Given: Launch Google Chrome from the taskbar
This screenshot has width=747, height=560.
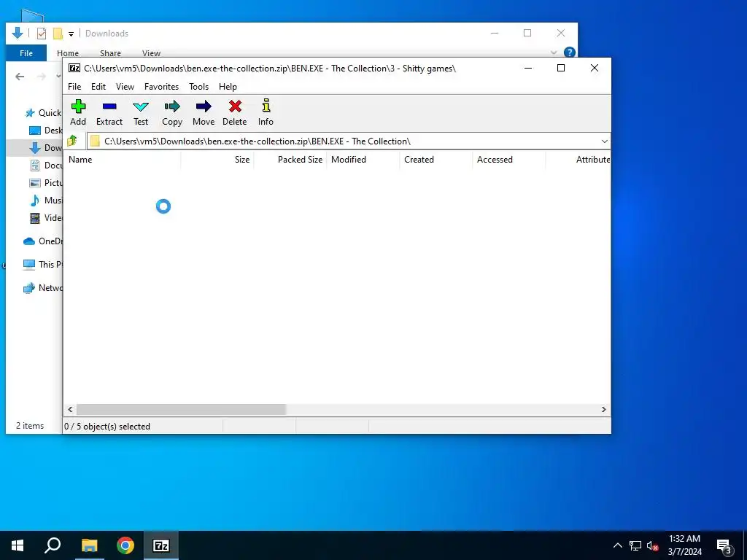Looking at the screenshot, I should (x=125, y=545).
